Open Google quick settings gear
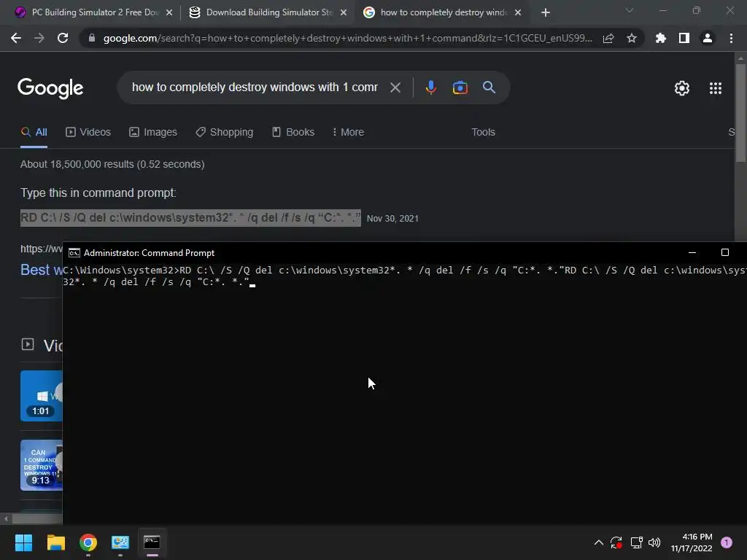The height and width of the screenshot is (560, 747). pos(682,88)
